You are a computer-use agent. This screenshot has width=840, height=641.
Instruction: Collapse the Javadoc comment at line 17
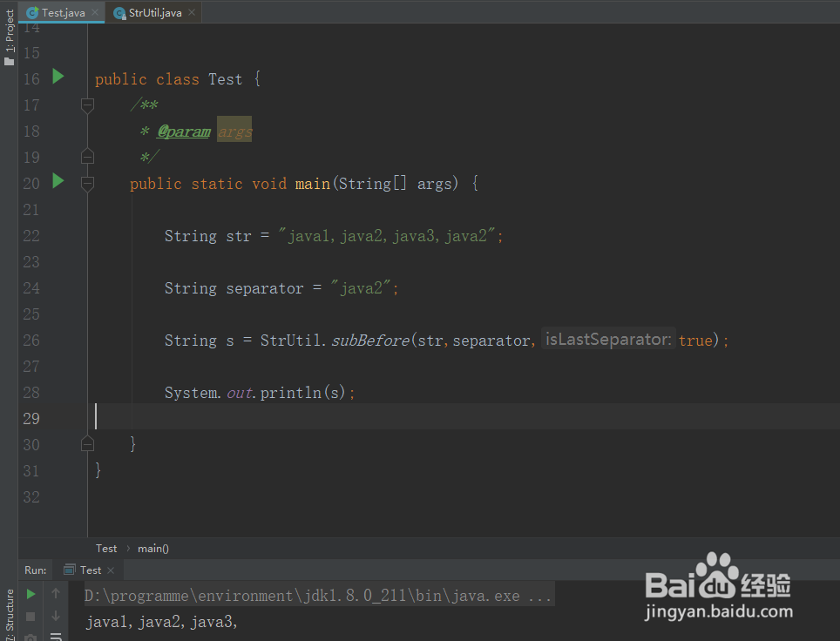click(x=87, y=105)
